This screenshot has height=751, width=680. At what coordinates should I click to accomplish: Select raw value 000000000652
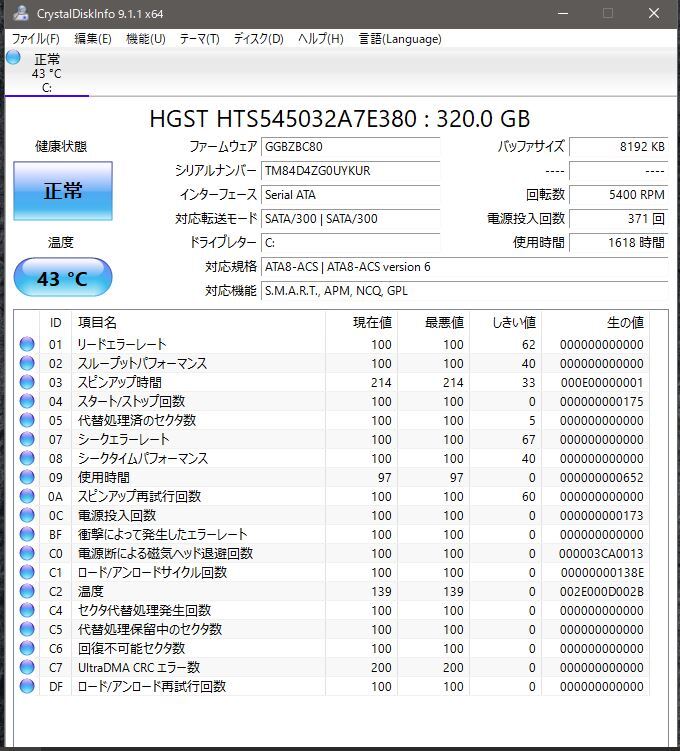pos(602,478)
